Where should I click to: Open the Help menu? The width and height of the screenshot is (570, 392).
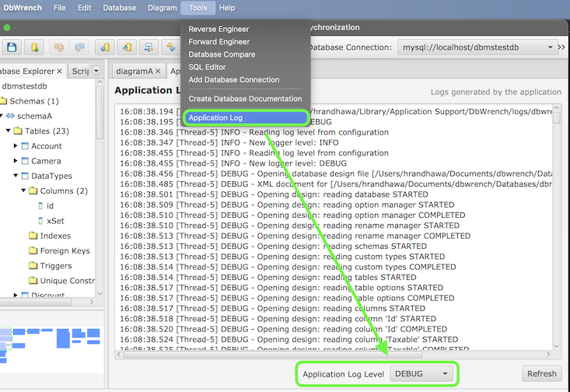227,8
